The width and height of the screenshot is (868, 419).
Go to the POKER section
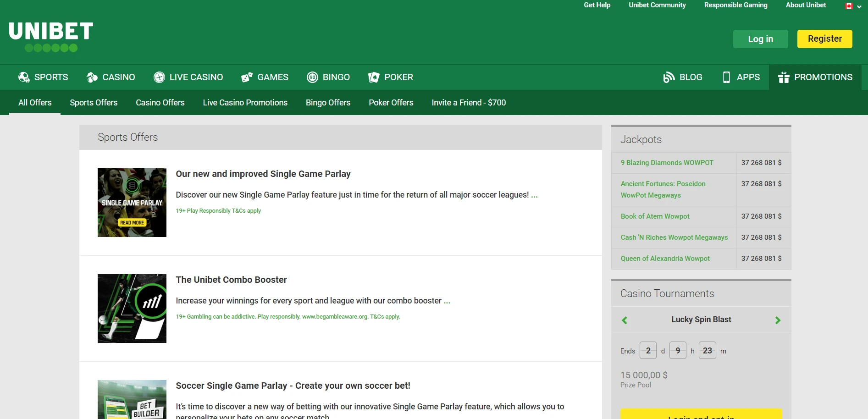[x=391, y=77]
